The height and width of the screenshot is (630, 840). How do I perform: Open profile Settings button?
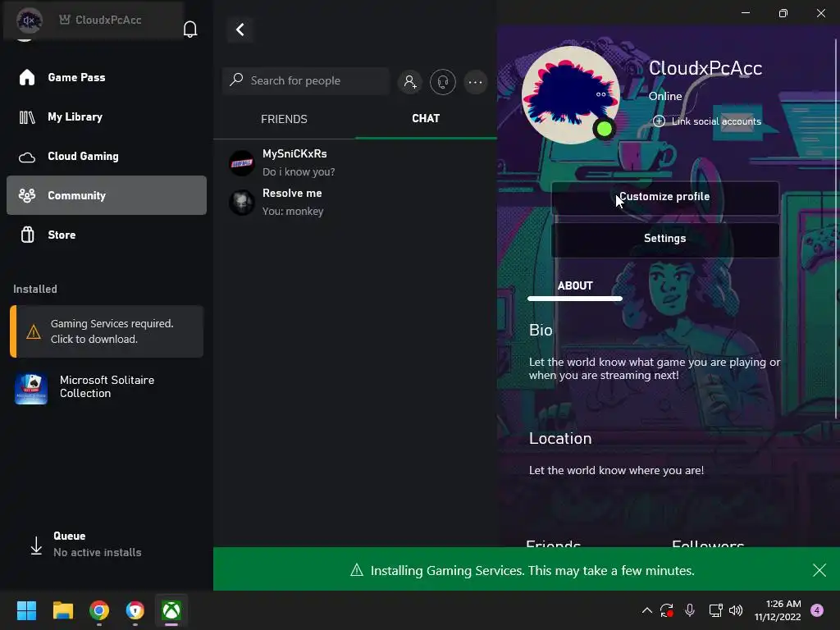click(664, 239)
